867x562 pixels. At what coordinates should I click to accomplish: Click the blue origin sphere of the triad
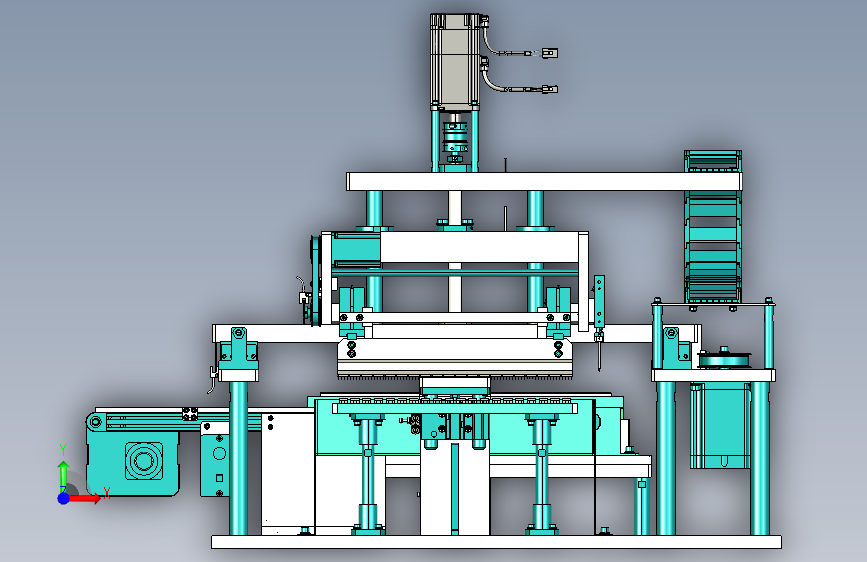click(63, 498)
